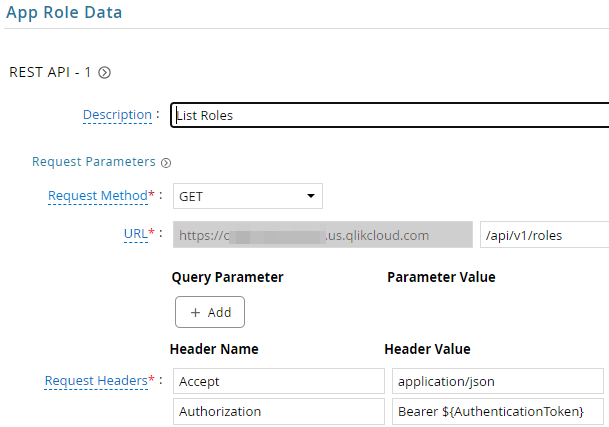Collapse the REST API - 1 section arrow icon

point(104,73)
